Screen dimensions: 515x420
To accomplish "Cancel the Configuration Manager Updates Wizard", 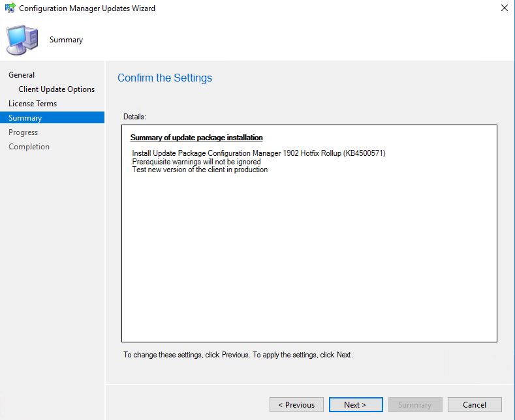I will (475, 404).
